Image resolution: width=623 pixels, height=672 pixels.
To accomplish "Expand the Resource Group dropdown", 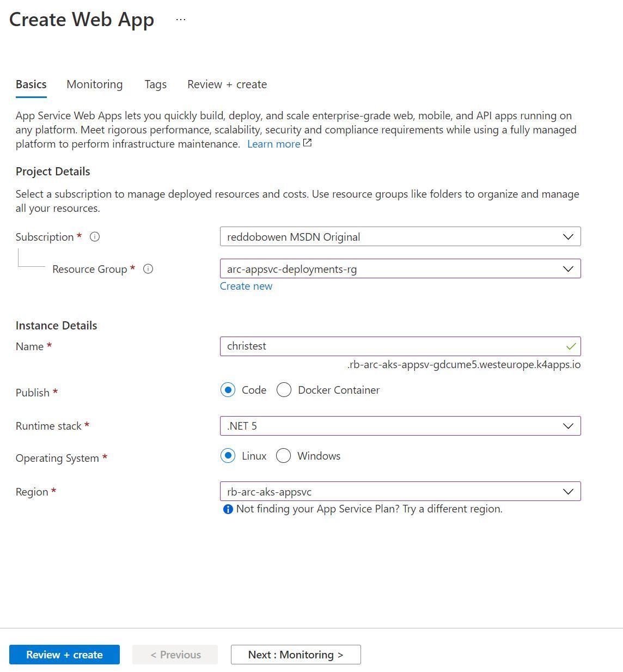I will coord(400,269).
